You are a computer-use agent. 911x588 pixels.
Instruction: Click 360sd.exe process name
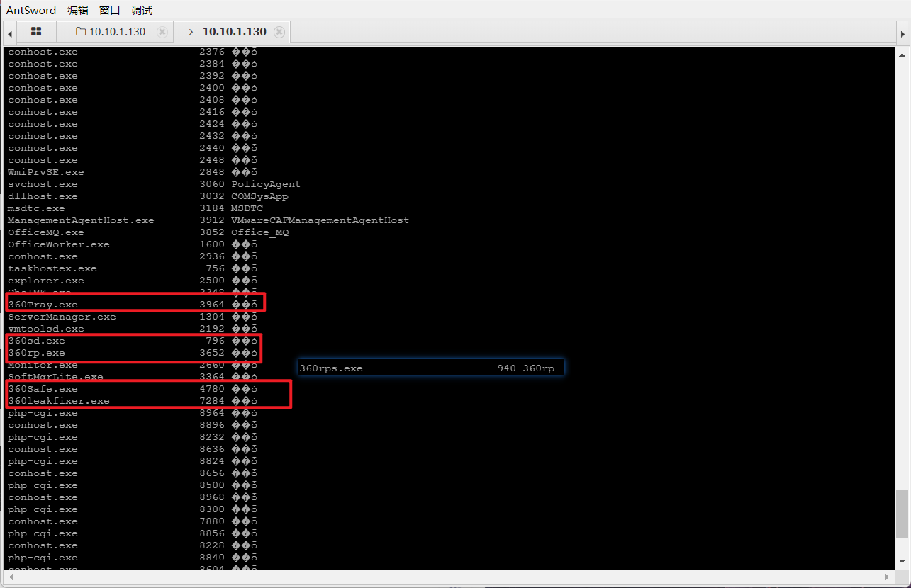click(x=36, y=341)
